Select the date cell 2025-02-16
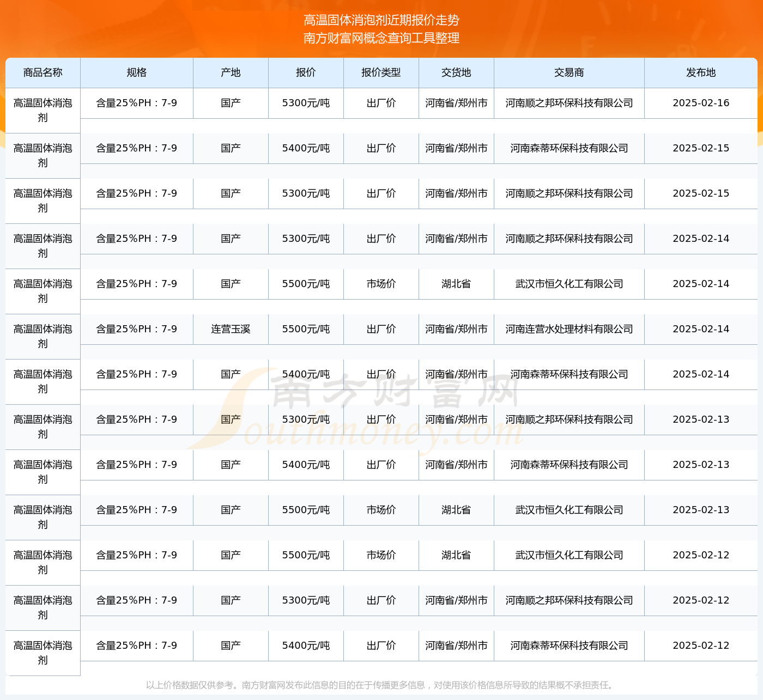This screenshot has height=700, width=763. (x=701, y=103)
